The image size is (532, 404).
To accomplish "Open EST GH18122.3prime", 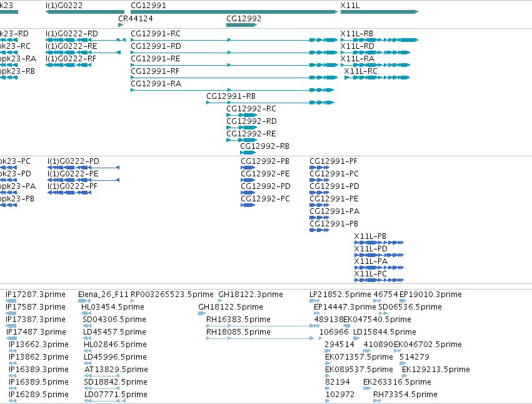I will coord(220,301).
